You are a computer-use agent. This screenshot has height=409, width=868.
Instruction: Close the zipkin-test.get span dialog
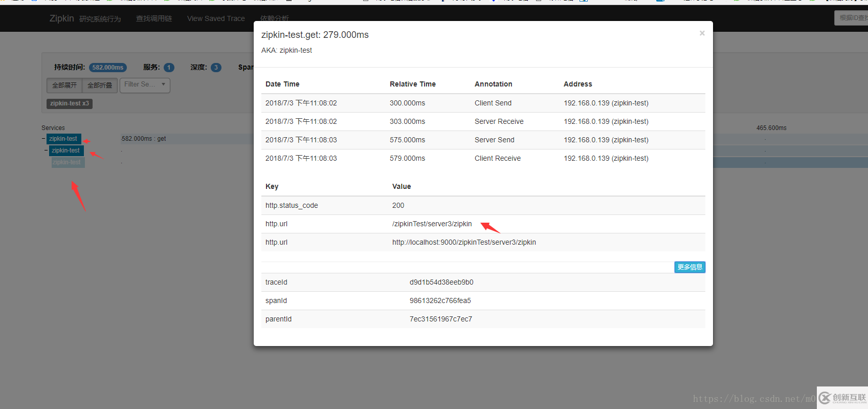point(702,33)
